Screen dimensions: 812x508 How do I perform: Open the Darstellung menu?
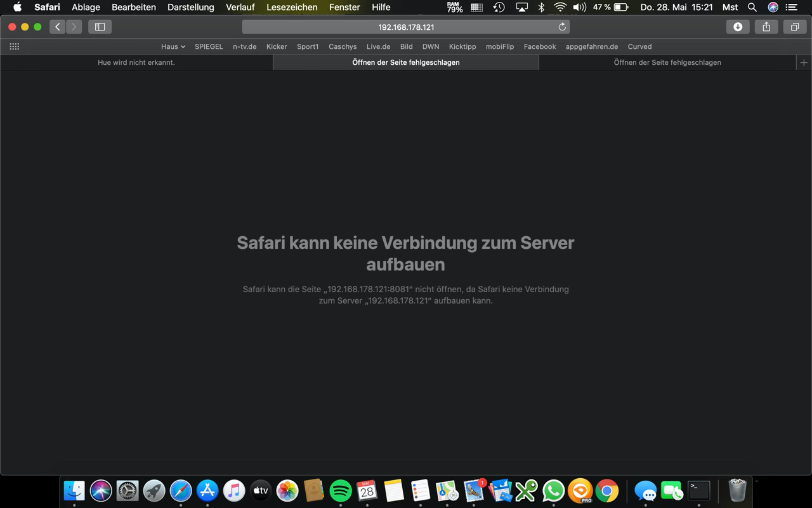pyautogui.click(x=191, y=7)
